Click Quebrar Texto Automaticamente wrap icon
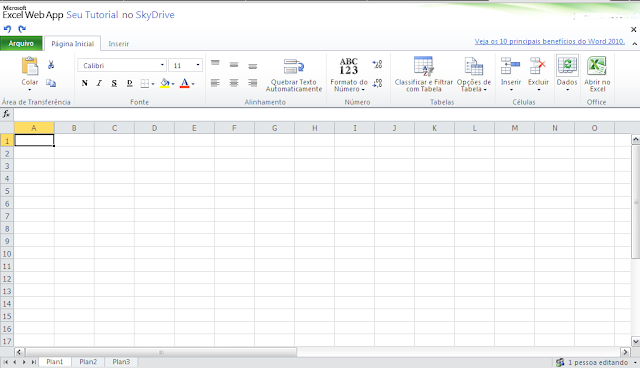 (294, 66)
